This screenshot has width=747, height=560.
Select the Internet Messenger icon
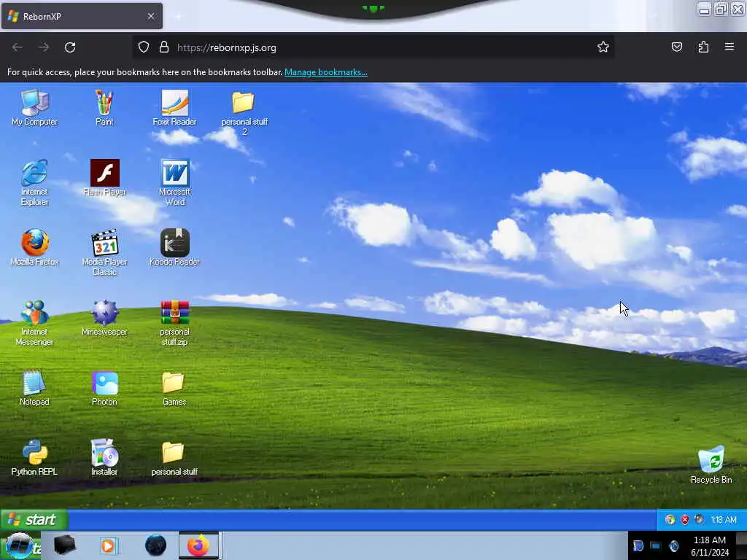[x=34, y=323]
